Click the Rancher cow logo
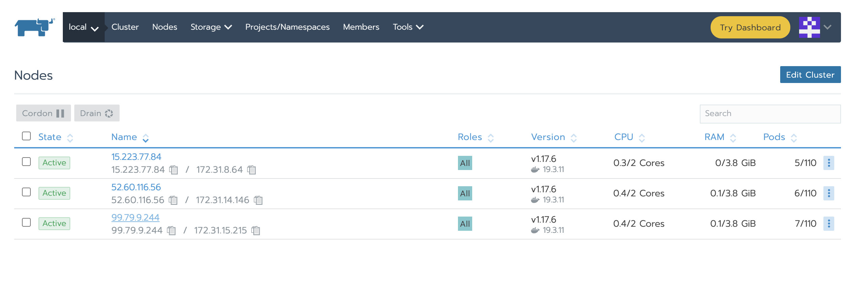 point(34,27)
